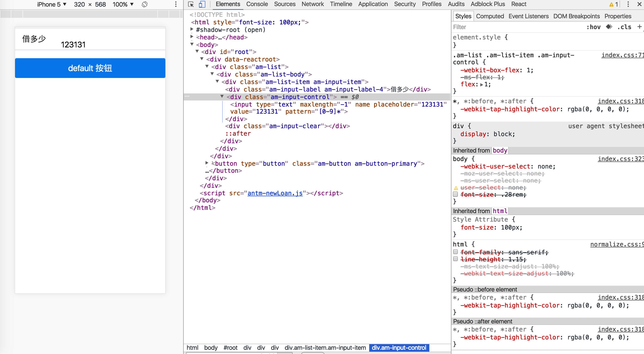The width and height of the screenshot is (644, 354).
Task: Switch to the Console tab
Action: pyautogui.click(x=257, y=4)
